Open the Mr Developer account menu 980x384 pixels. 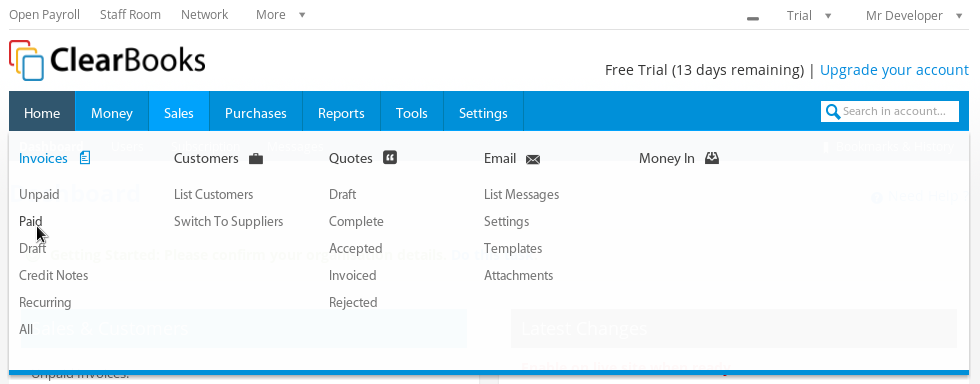(x=914, y=16)
